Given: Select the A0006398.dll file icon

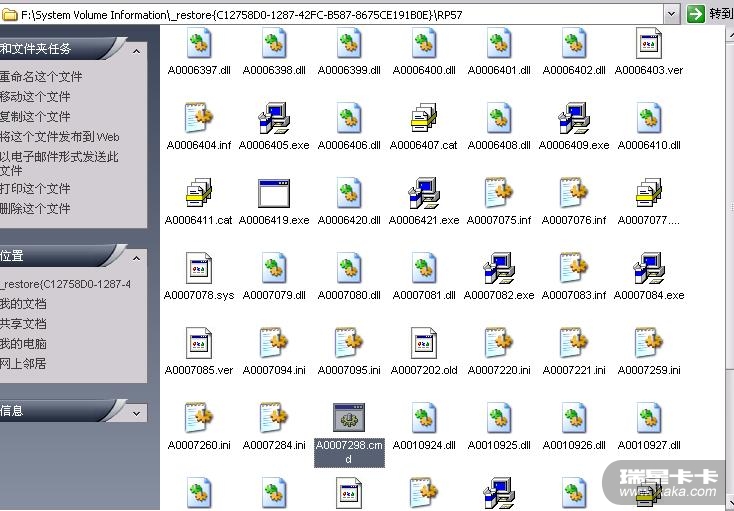Looking at the screenshot, I should point(274,43).
